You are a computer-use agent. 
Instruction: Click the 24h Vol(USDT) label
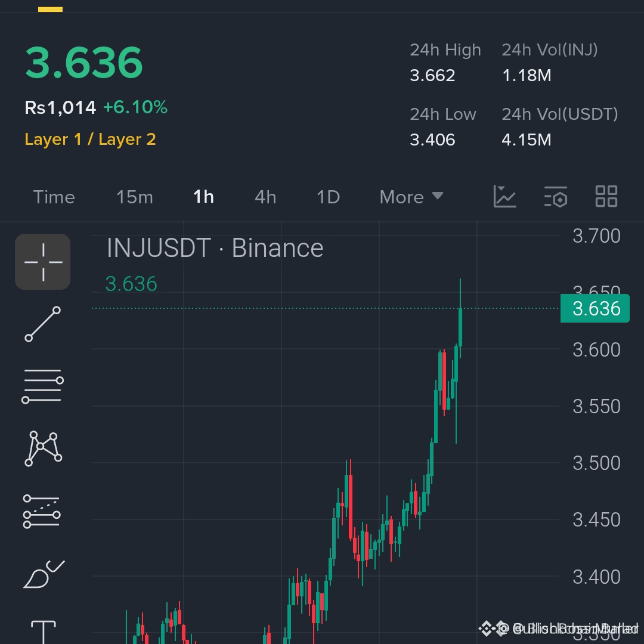coord(560,114)
